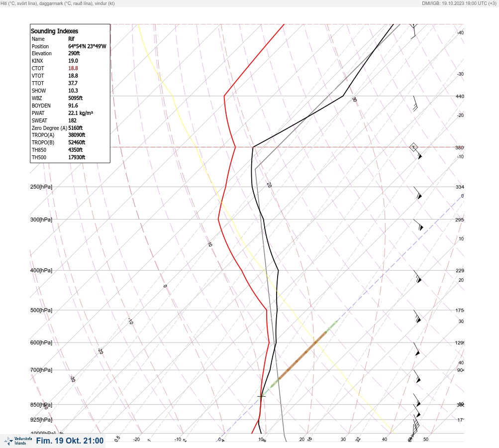Click the wind barb at 600 hPa
499x448 pixels.
click(x=416, y=349)
